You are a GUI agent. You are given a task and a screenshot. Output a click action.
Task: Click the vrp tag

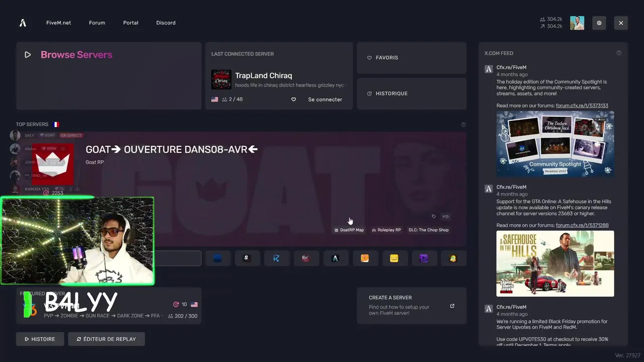(445, 216)
